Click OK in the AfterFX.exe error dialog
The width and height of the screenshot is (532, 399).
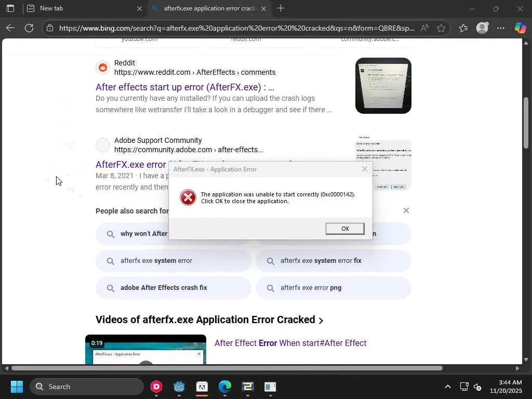(x=345, y=229)
